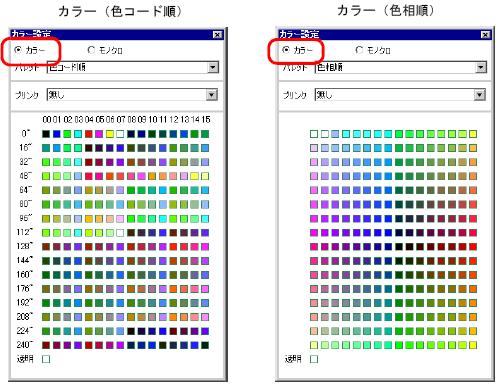Screen dimensions: 503x385
Task: Open the パレット dropdown showing 色コード順
Action: click(133, 67)
